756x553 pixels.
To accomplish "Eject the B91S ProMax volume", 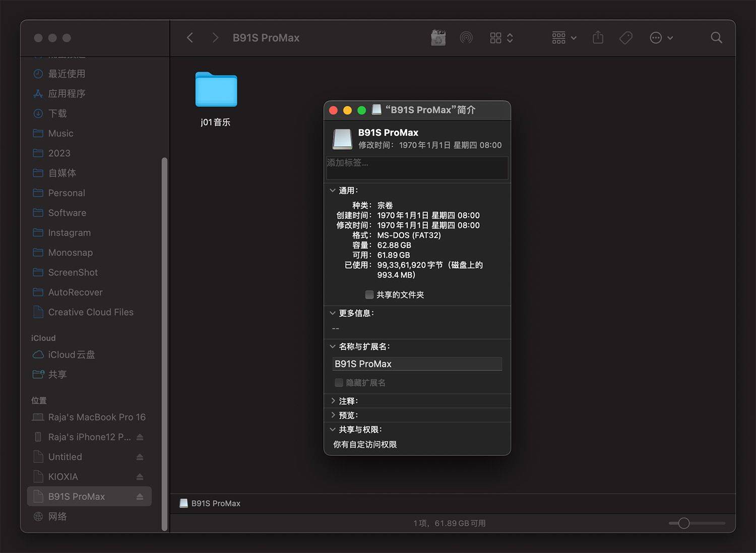I will [140, 497].
